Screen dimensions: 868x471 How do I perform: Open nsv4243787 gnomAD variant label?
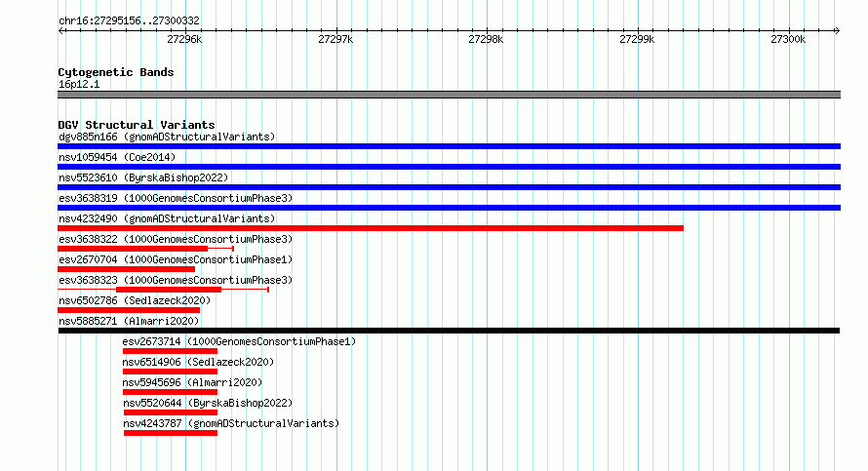coord(231,423)
